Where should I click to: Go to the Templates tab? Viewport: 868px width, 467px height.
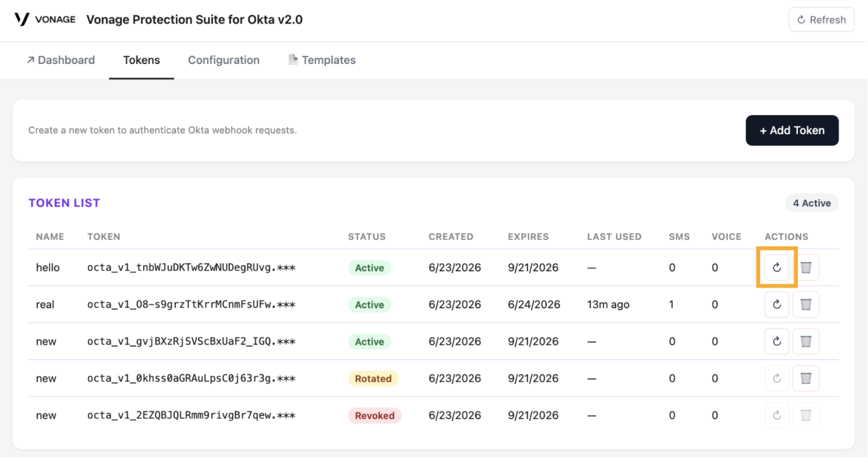(x=322, y=60)
